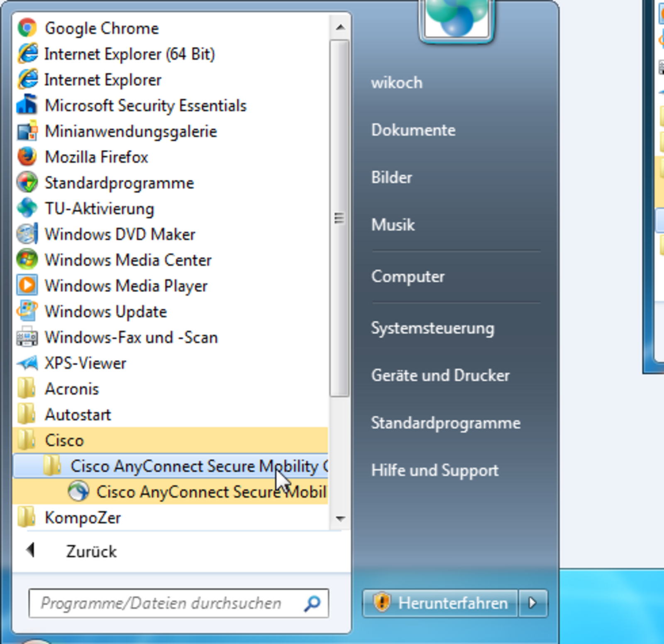Open Minianwendungsgalerie icon

[27, 131]
